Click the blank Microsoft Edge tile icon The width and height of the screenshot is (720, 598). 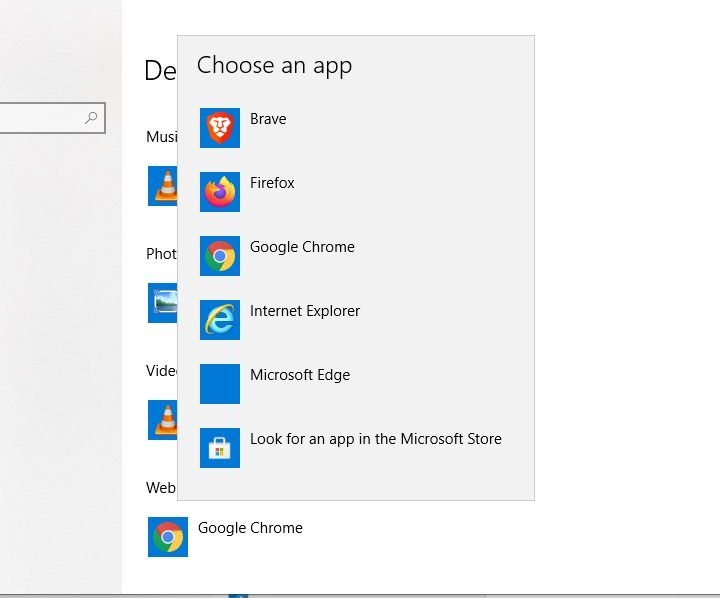tap(219, 384)
